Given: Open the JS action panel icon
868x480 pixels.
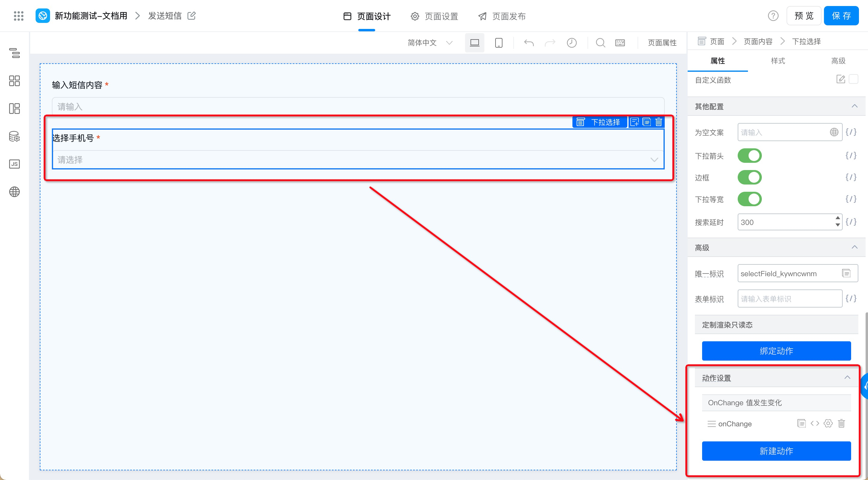Looking at the screenshot, I should coord(14,164).
